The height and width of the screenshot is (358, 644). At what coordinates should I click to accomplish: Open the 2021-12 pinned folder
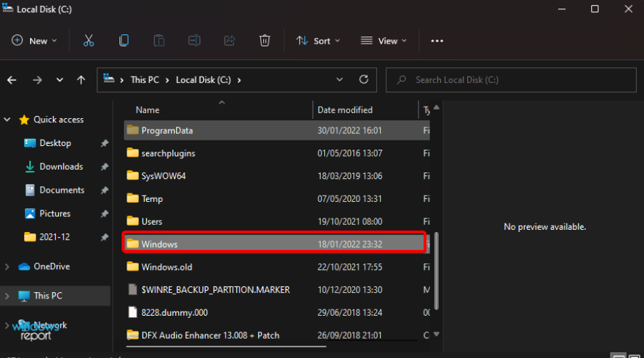tap(54, 237)
